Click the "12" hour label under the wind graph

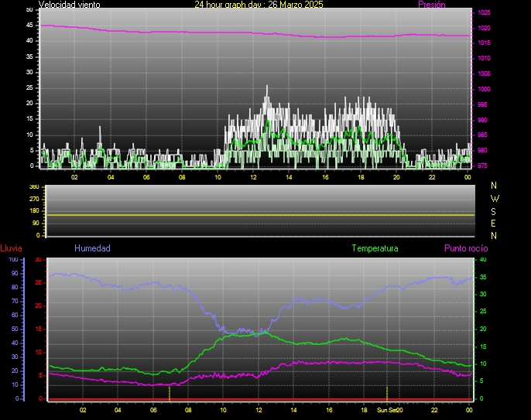[x=253, y=177]
